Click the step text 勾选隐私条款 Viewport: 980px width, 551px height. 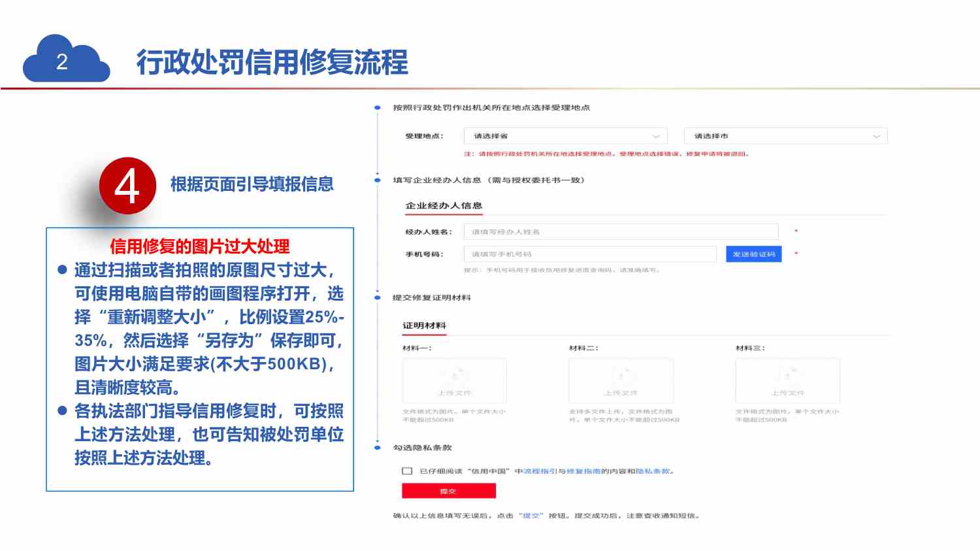(x=422, y=448)
